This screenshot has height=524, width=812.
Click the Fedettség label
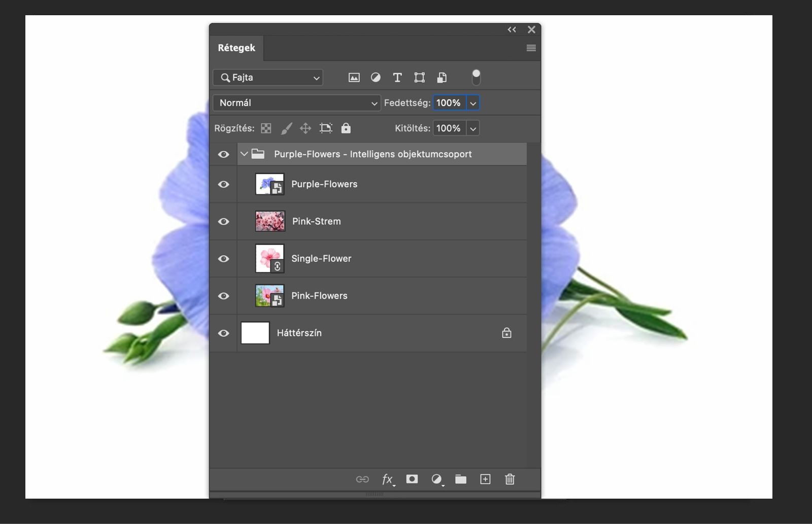click(x=407, y=103)
